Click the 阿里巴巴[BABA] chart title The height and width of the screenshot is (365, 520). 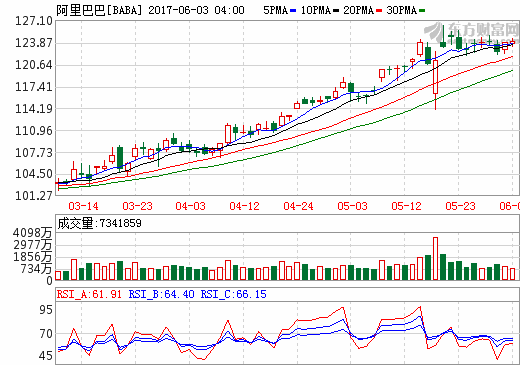(99, 10)
